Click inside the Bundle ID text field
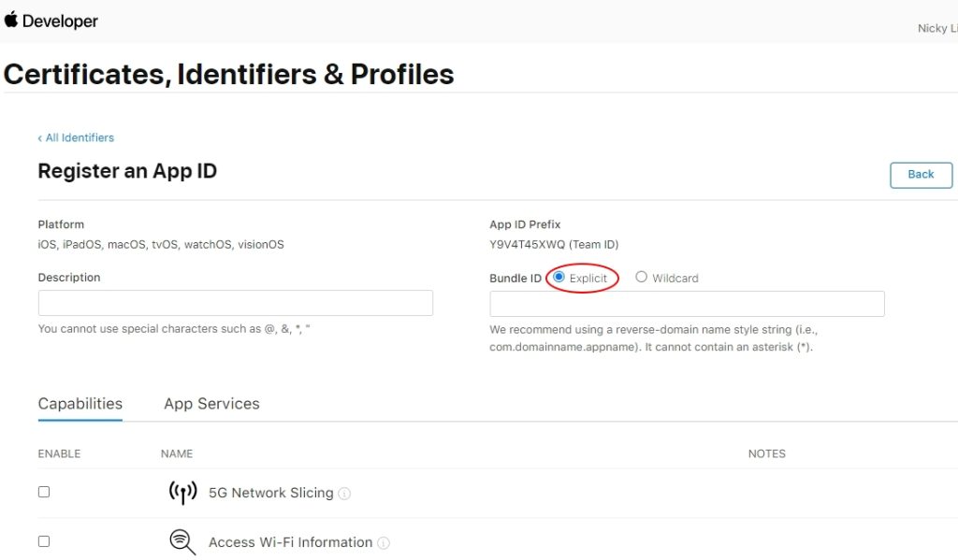 (x=687, y=303)
